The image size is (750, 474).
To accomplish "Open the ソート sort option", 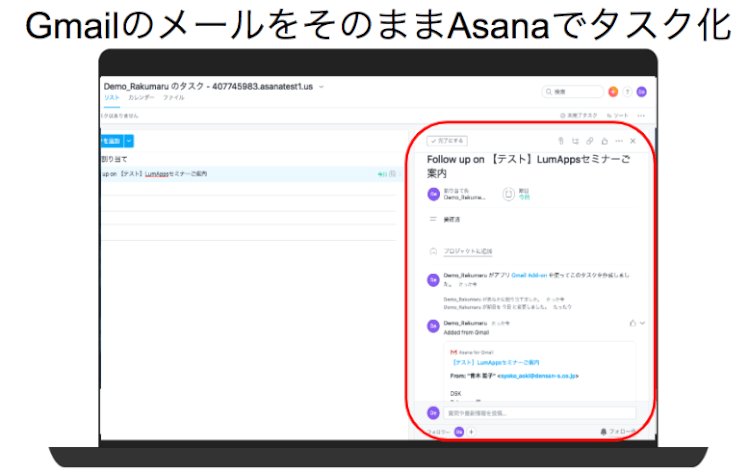I will click(x=617, y=115).
